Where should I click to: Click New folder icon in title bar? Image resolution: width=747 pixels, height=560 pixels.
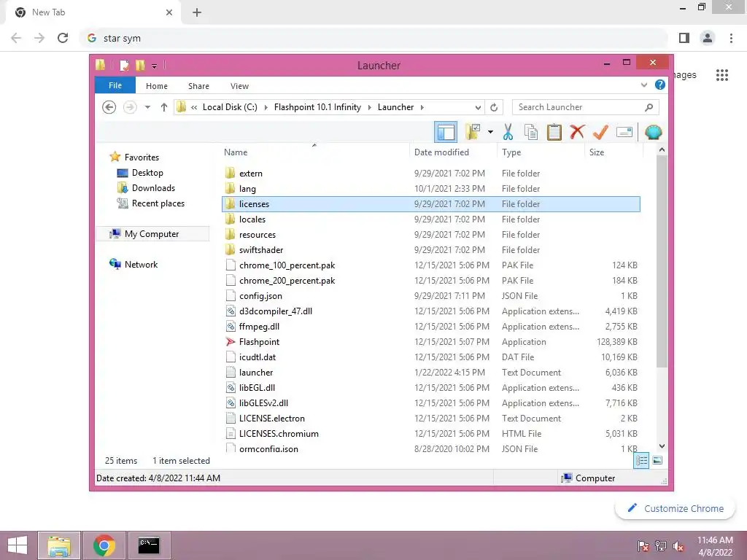point(140,65)
